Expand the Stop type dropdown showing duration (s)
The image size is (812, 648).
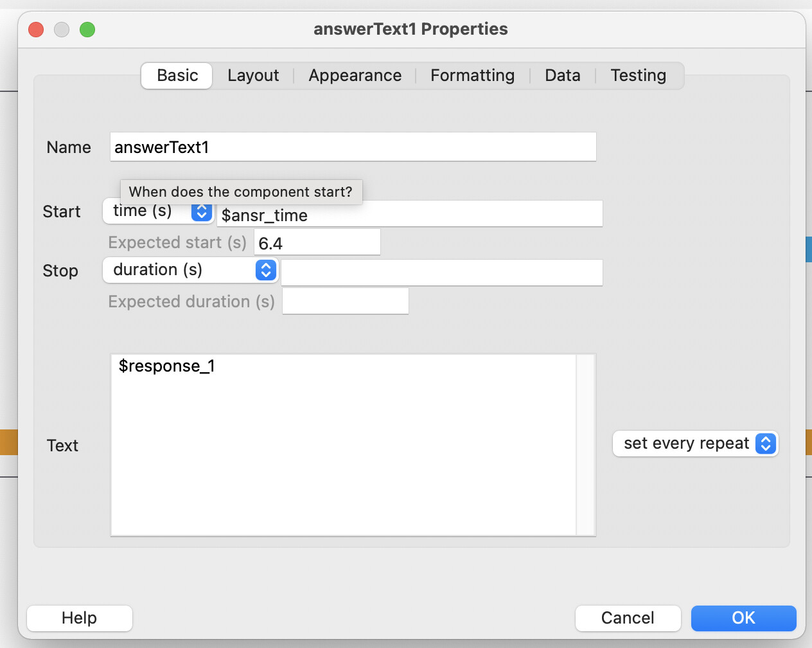point(190,270)
